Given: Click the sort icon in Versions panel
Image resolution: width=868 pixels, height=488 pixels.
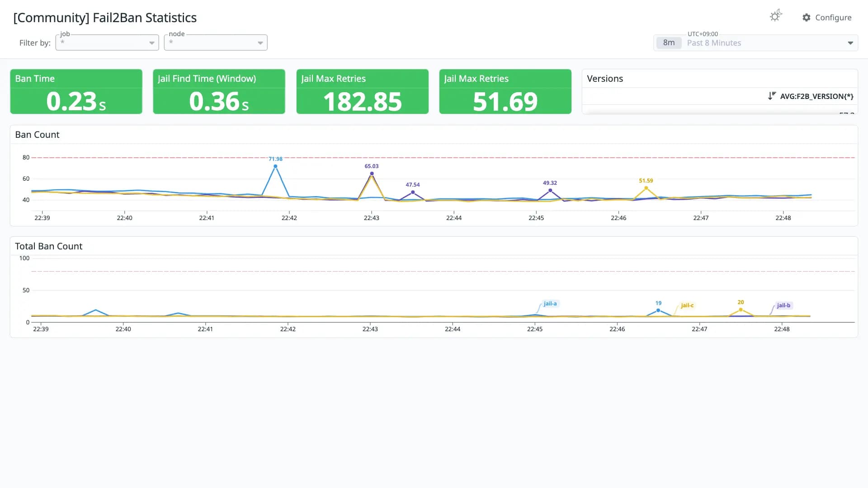Looking at the screenshot, I should [772, 96].
